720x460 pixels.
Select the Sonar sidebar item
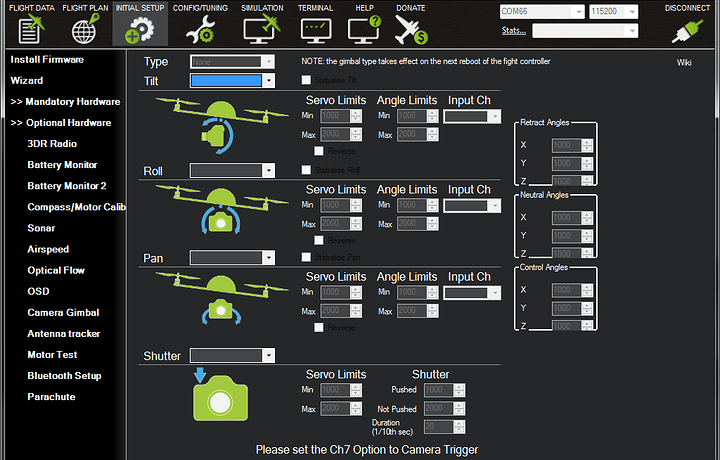[41, 228]
